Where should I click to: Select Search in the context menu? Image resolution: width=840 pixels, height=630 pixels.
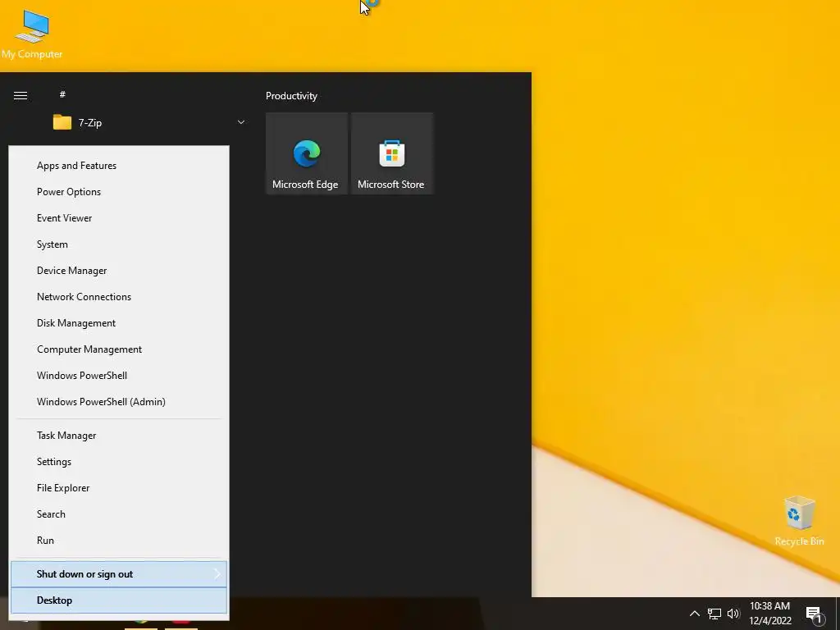119,514
